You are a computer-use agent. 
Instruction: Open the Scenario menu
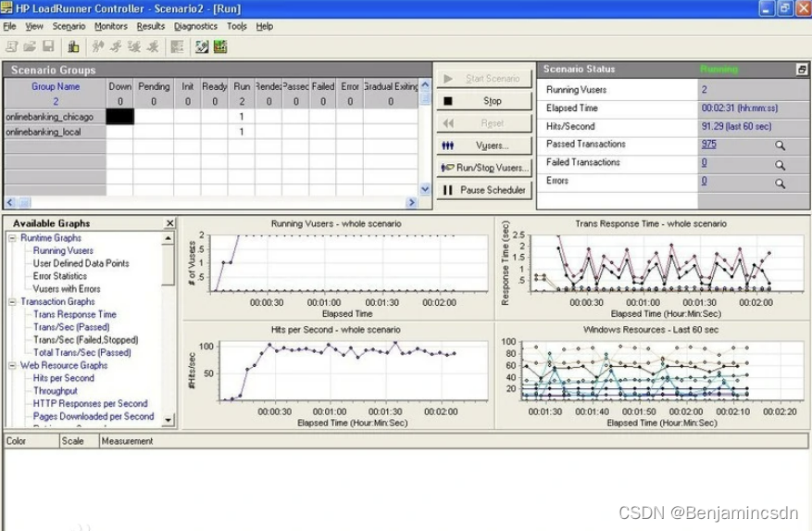69,26
